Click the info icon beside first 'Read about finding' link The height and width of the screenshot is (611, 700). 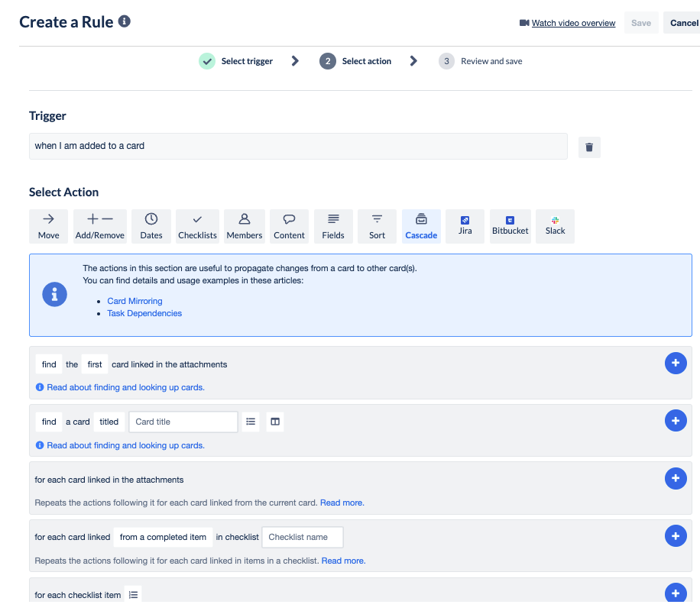[40, 387]
